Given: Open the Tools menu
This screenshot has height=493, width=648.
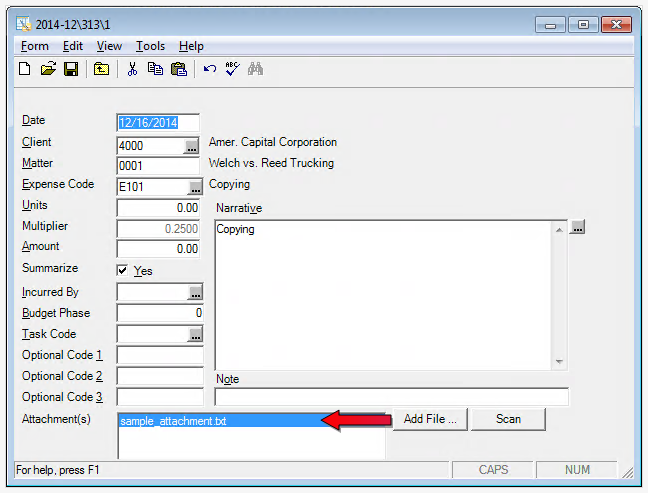Looking at the screenshot, I should [150, 46].
